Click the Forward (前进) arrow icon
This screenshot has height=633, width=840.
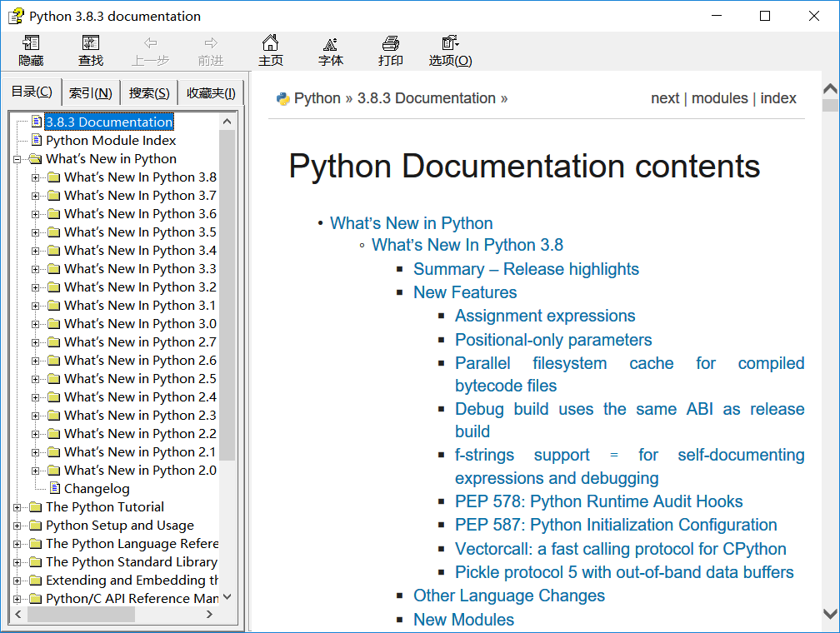tap(211, 42)
